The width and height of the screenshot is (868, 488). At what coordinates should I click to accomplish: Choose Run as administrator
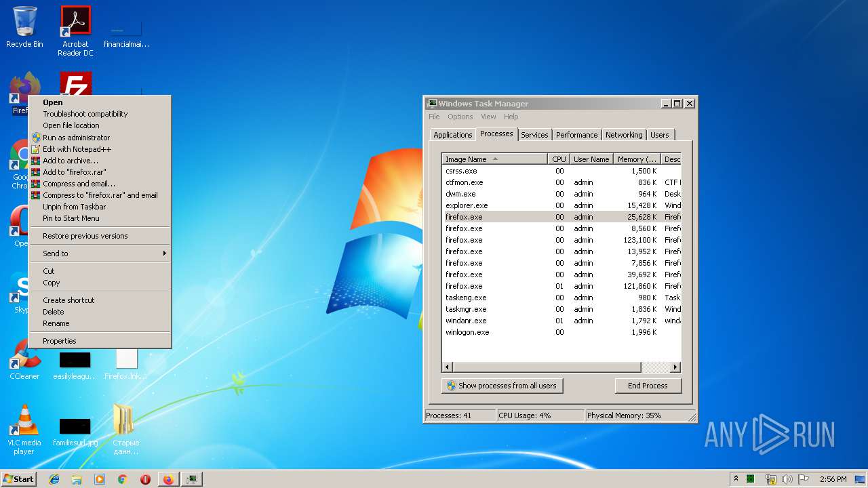(x=100, y=138)
